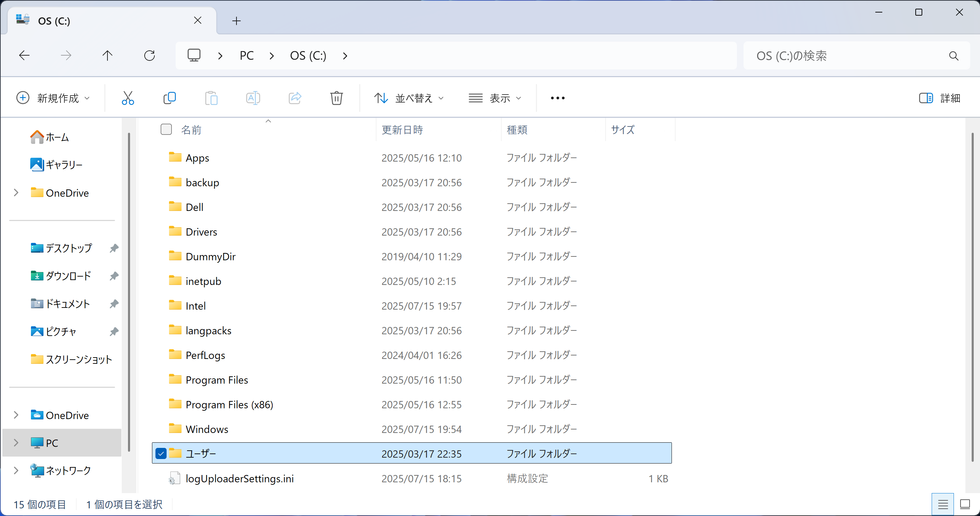The width and height of the screenshot is (980, 516).
Task: Expand the top OneDrive tree node
Action: pyautogui.click(x=16, y=193)
